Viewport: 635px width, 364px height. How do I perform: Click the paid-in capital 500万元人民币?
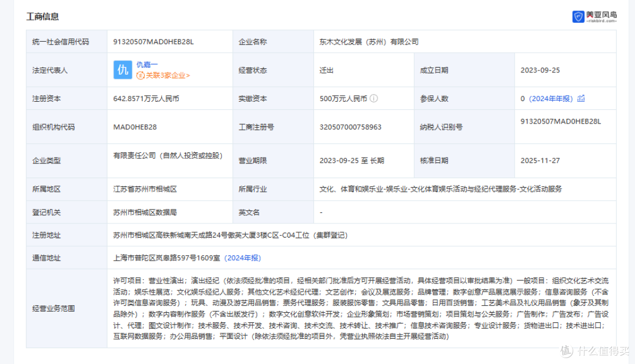point(343,98)
